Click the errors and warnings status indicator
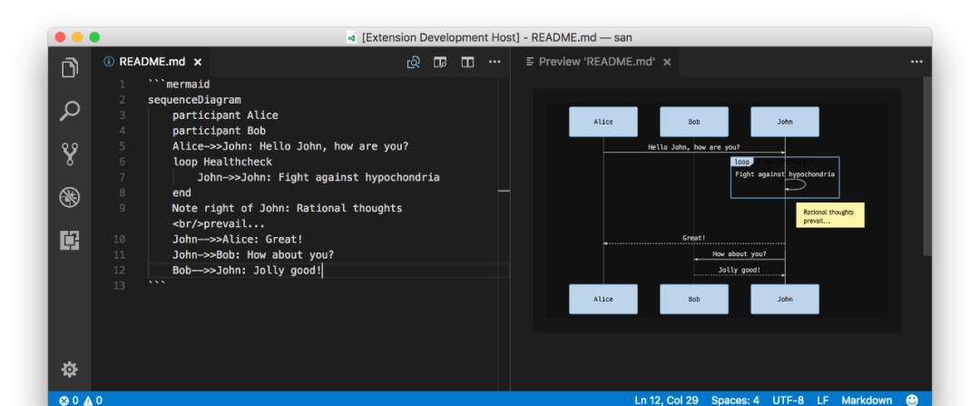 (x=81, y=400)
